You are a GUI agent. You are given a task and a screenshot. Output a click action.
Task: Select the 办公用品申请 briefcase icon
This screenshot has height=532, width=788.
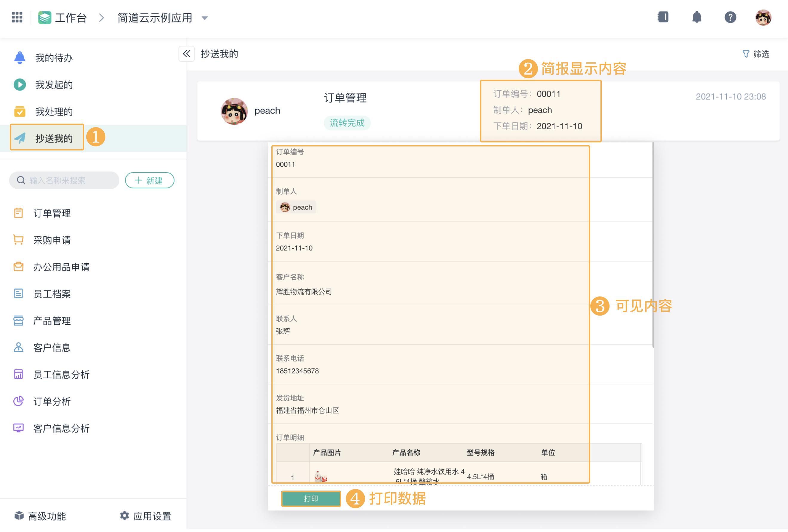click(x=19, y=267)
